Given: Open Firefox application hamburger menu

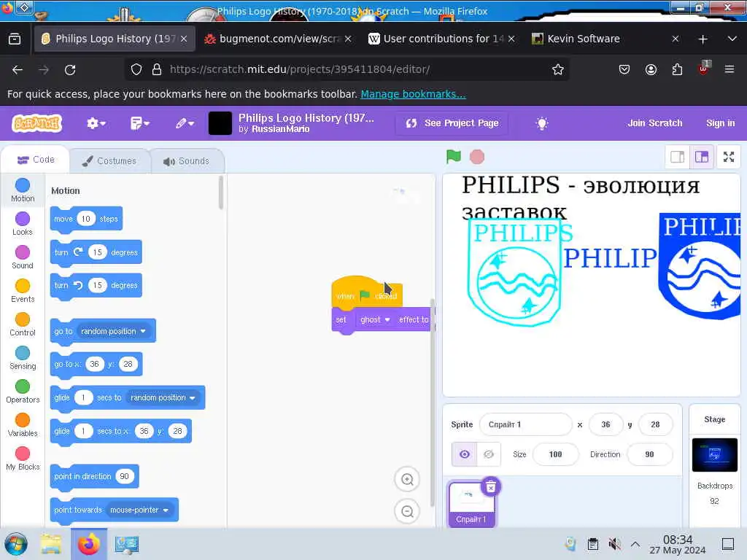Looking at the screenshot, I should 729,69.
